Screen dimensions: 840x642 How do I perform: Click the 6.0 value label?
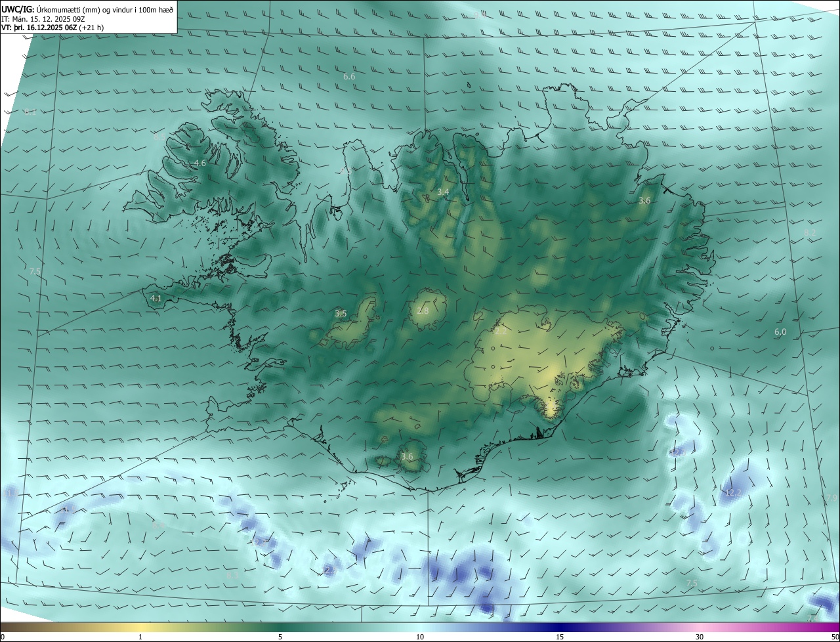(780, 332)
